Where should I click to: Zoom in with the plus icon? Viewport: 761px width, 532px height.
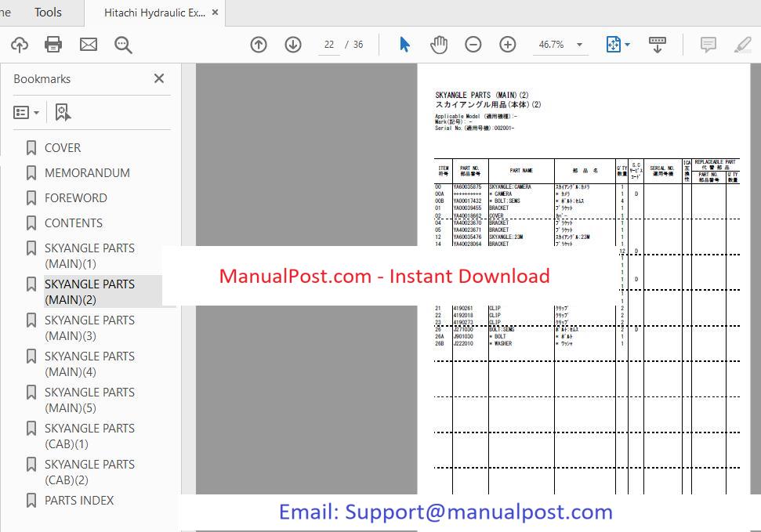(x=508, y=45)
